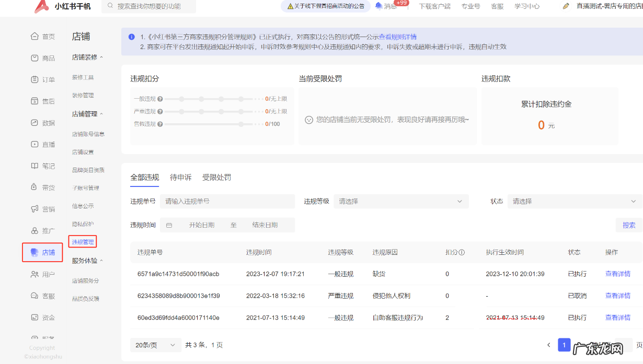Viewport: 643px width, 364px height.
Task: Switch to the 待申诉 tab
Action: 180,177
